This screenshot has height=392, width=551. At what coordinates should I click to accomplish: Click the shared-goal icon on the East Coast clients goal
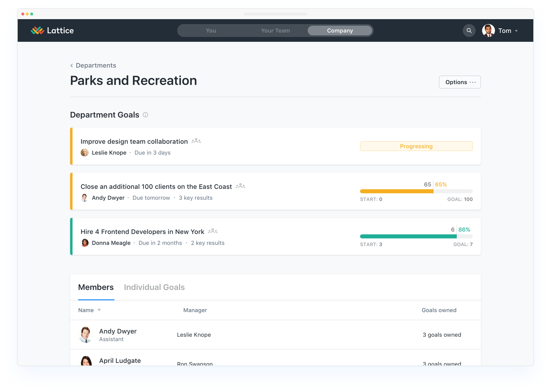[240, 186]
